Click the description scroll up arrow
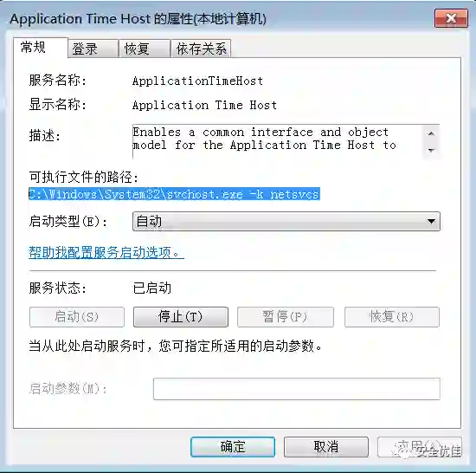 (x=431, y=133)
